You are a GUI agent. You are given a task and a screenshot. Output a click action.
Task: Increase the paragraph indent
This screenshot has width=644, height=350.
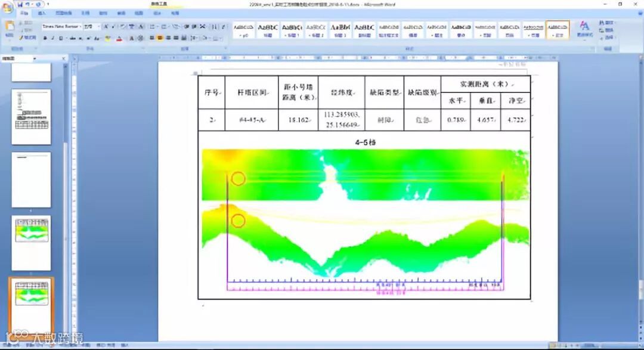[x=194, y=26]
